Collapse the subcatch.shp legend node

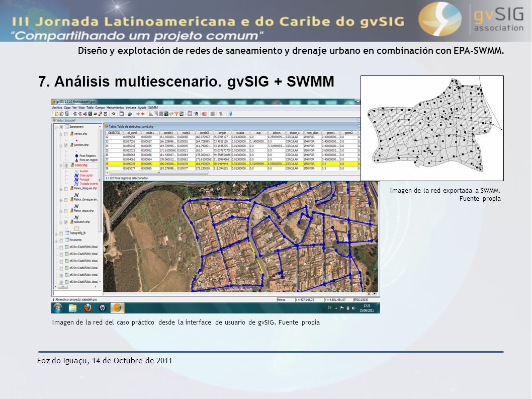coord(61,223)
